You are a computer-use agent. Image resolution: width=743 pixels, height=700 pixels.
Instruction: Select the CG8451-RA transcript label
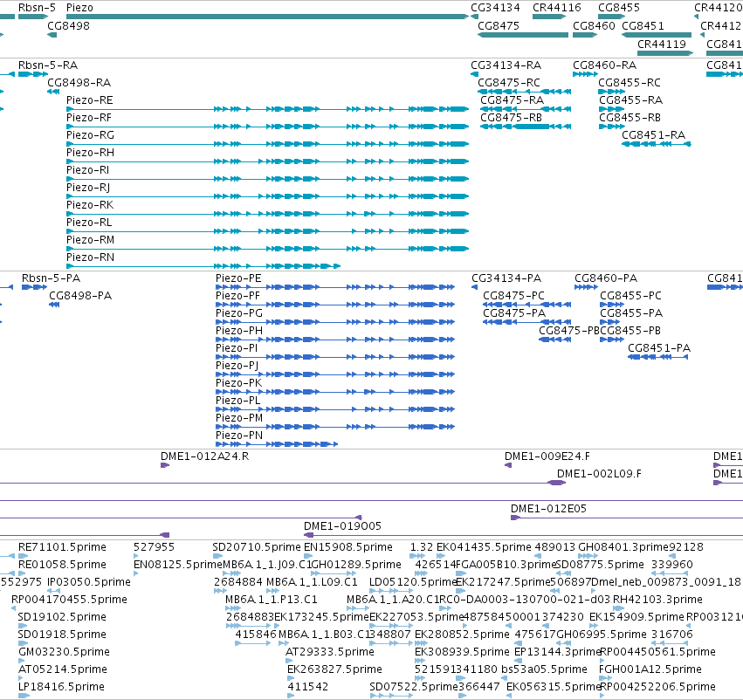click(x=653, y=135)
